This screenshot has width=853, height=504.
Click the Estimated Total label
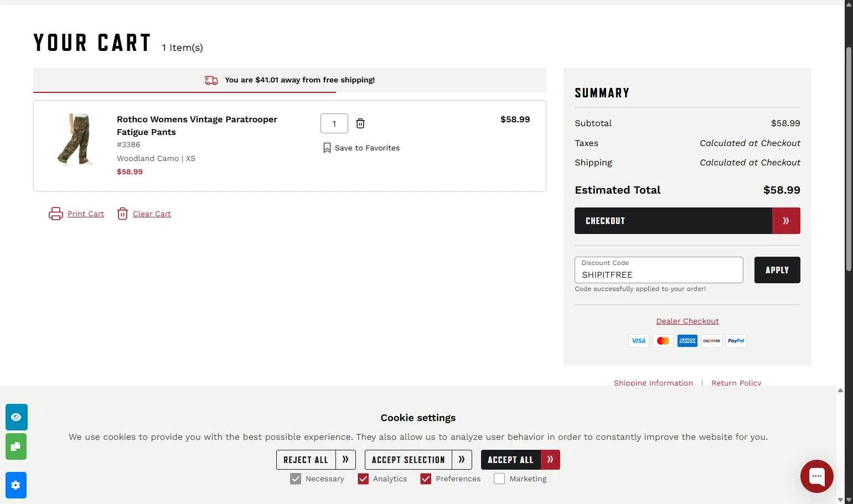[618, 190]
